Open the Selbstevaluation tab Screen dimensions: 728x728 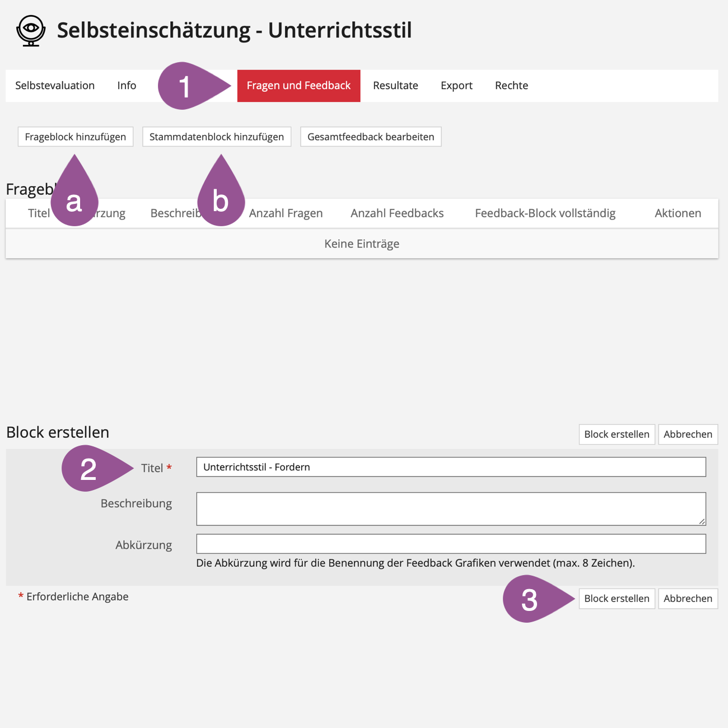(55, 86)
